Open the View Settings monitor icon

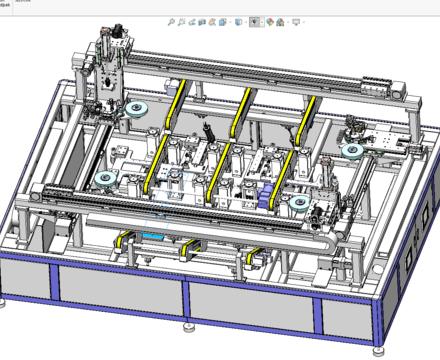296,22
